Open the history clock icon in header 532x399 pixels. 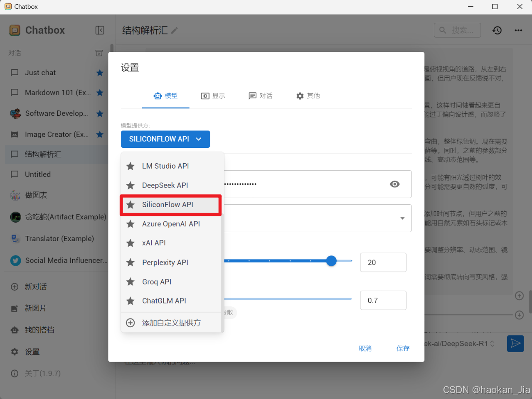tap(497, 30)
